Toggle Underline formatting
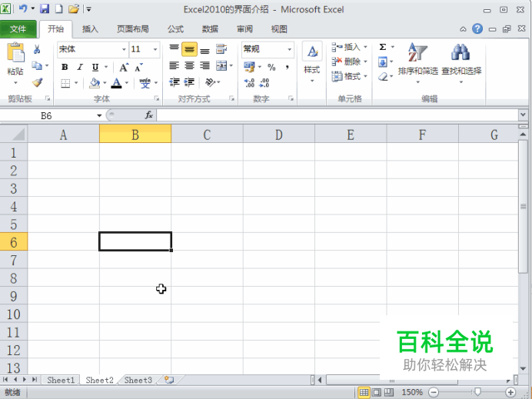Screen dimensions: 532x399 (95, 67)
